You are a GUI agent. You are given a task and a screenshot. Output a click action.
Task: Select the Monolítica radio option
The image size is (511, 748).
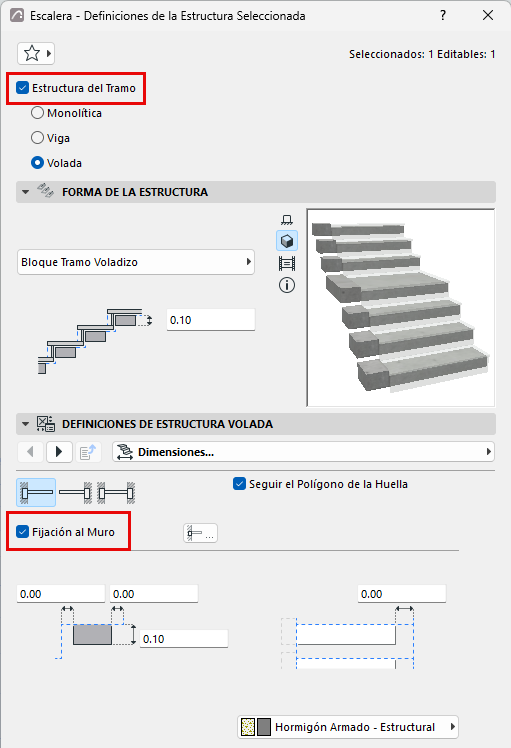[37, 113]
